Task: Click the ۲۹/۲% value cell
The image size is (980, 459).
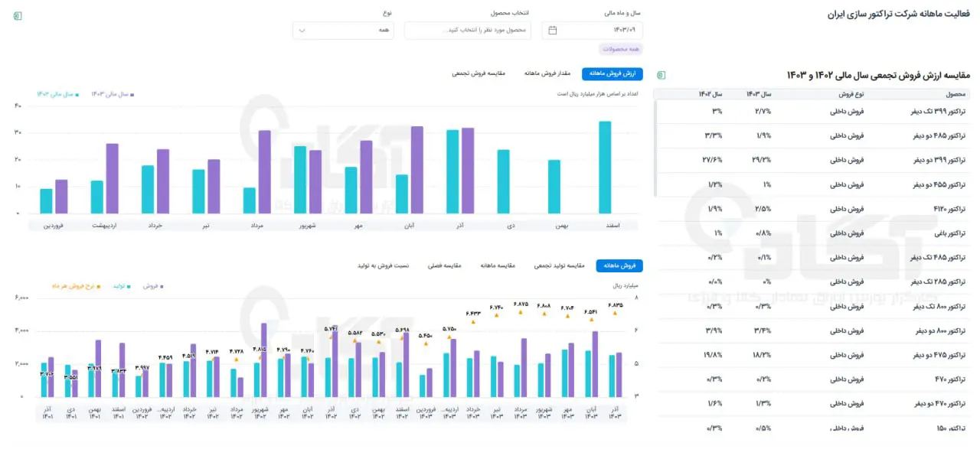Action: (x=762, y=160)
